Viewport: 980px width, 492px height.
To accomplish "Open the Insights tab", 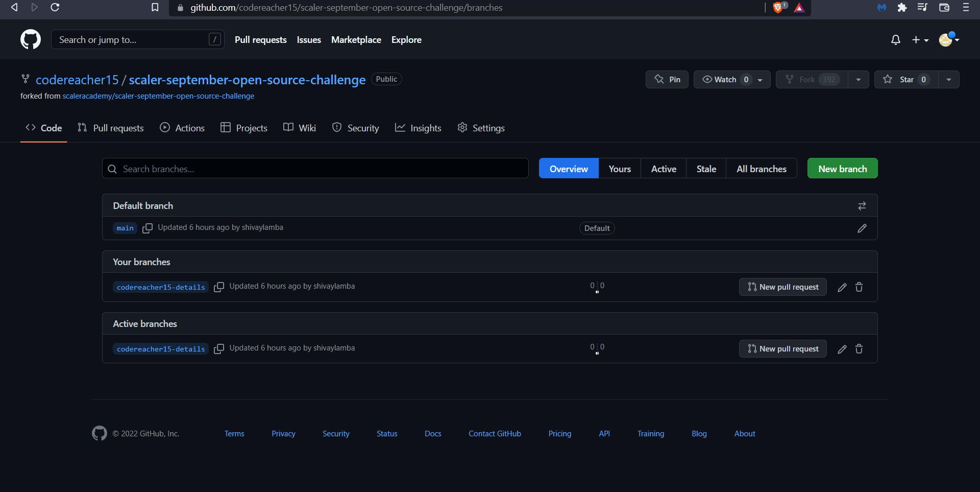I will (418, 128).
